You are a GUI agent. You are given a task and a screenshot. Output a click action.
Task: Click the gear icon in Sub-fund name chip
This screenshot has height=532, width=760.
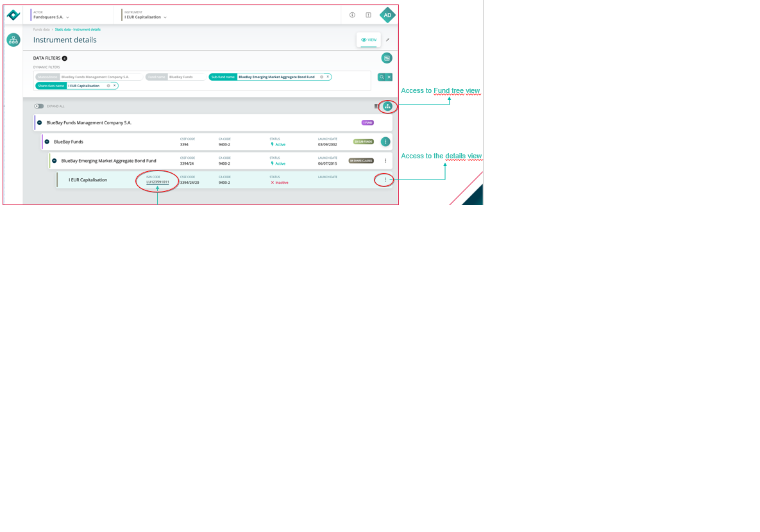click(321, 77)
